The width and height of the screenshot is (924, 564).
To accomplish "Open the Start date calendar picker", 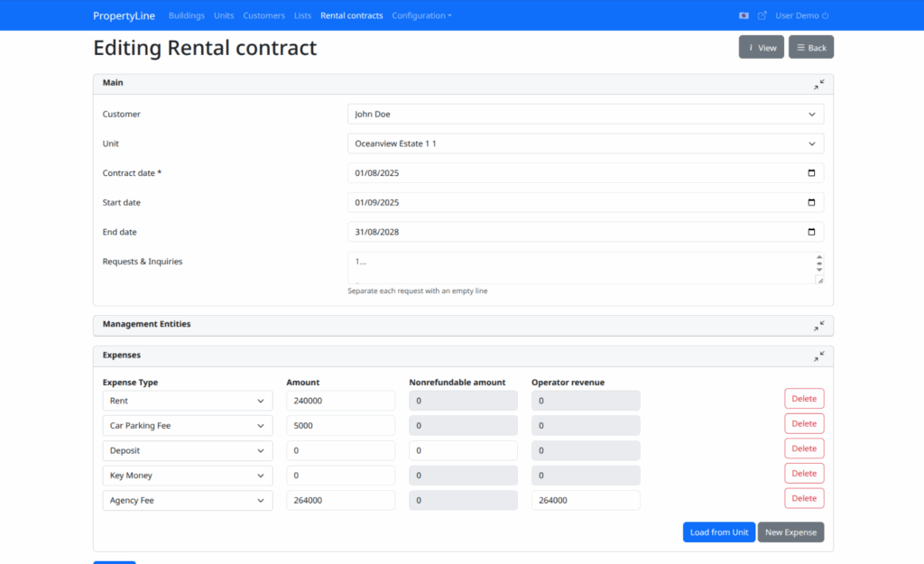I will click(x=811, y=203).
